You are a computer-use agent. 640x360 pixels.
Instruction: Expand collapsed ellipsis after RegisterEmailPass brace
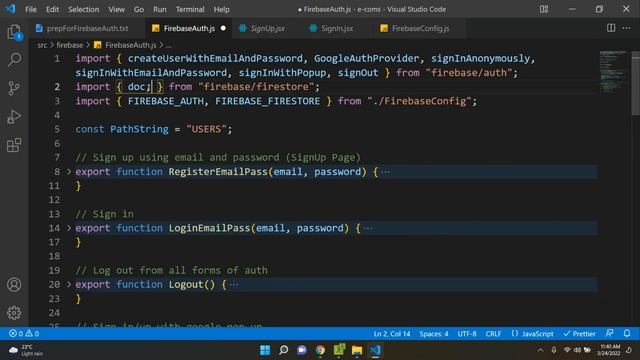click(385, 172)
